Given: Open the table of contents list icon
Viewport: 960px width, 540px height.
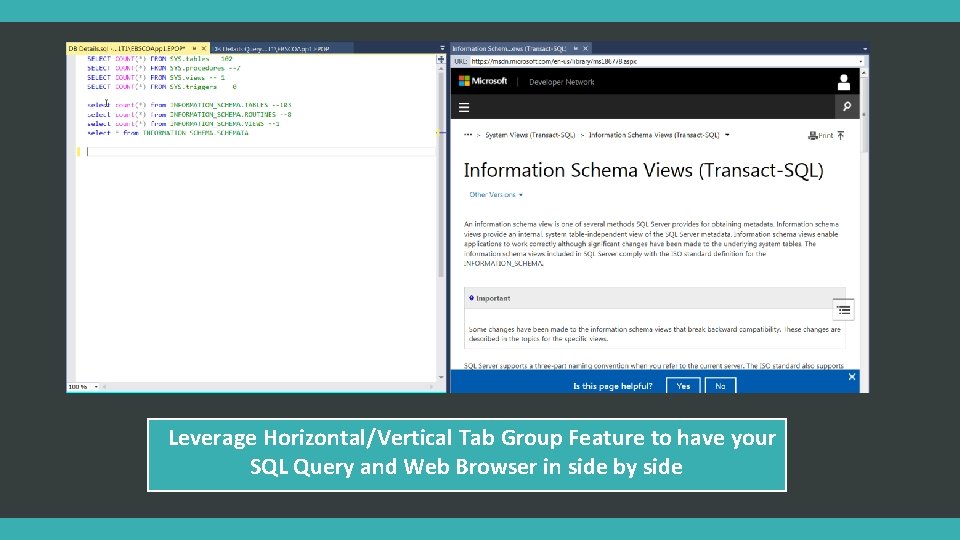Looking at the screenshot, I should 844,310.
